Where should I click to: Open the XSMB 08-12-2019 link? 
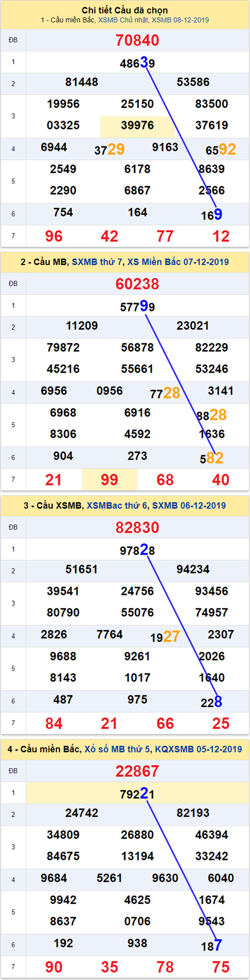coord(180,20)
